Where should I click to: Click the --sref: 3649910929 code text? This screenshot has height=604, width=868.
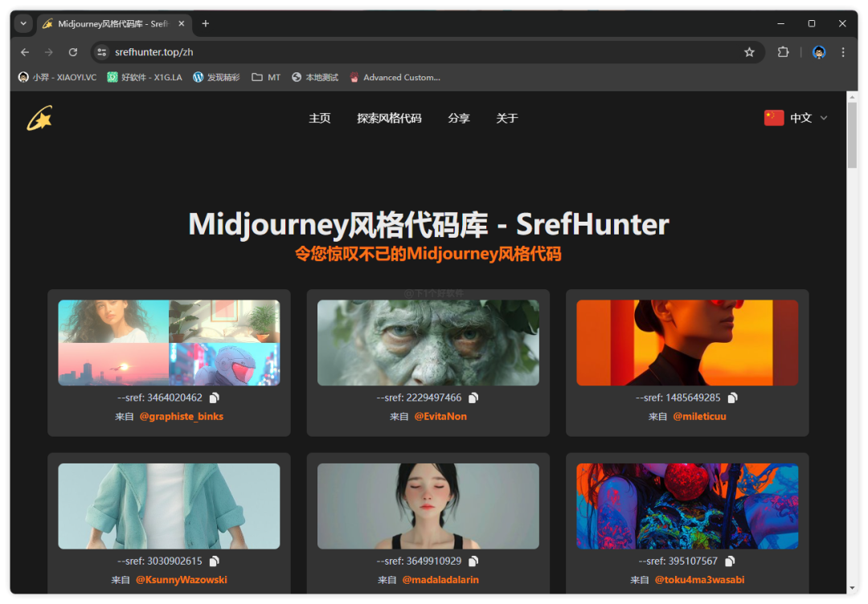pos(419,561)
